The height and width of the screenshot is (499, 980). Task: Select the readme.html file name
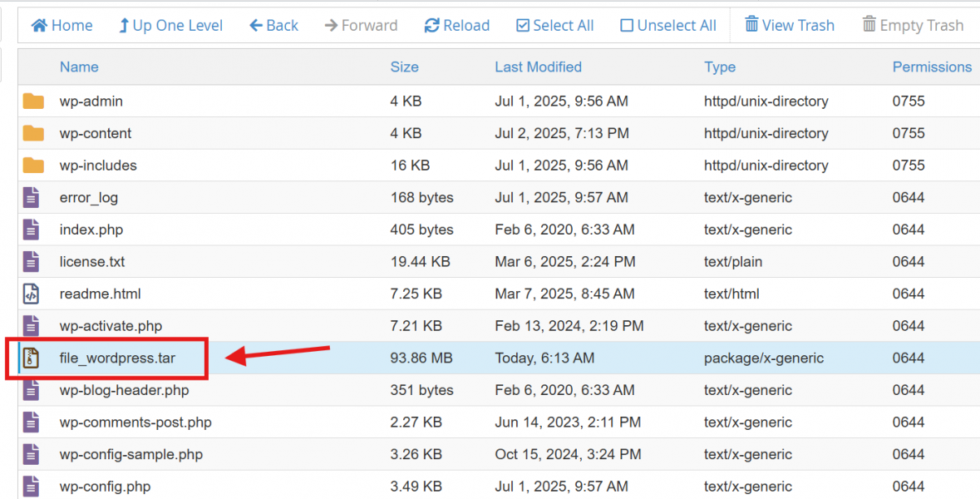(x=100, y=294)
